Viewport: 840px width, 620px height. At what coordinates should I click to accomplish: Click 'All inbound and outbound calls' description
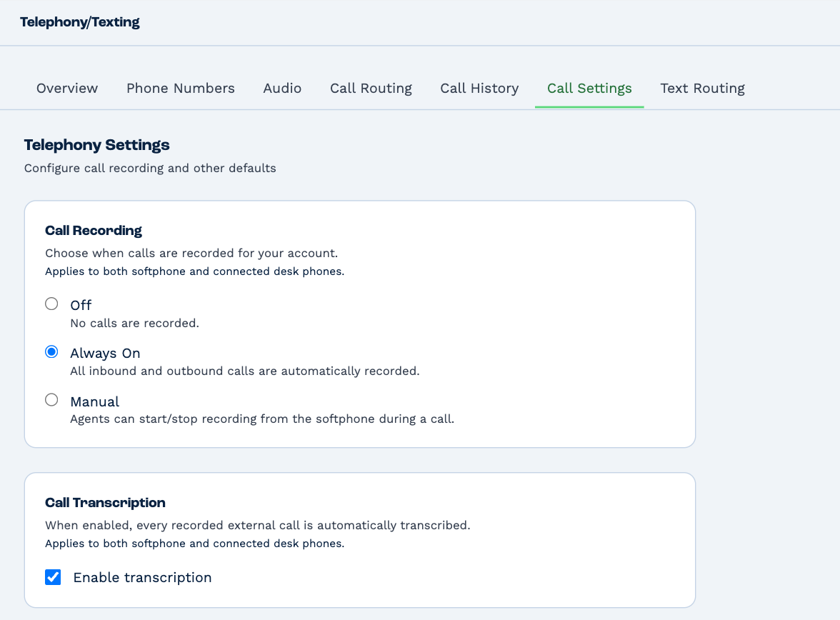(x=245, y=371)
